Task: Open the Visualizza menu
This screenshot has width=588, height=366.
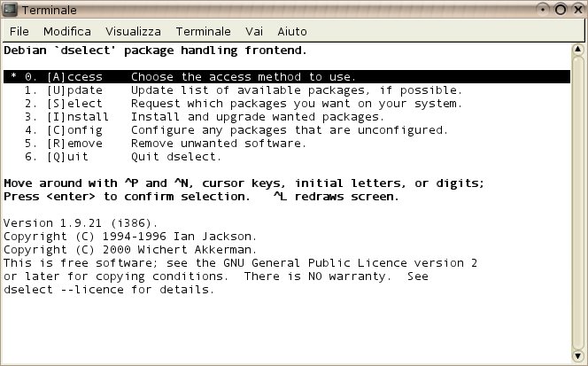Action: (133, 31)
